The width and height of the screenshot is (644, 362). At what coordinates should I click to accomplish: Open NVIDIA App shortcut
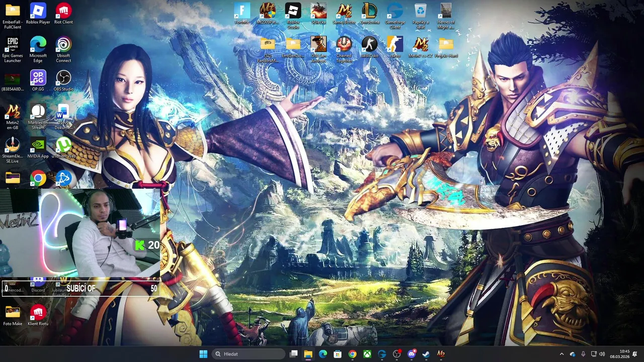click(x=38, y=148)
